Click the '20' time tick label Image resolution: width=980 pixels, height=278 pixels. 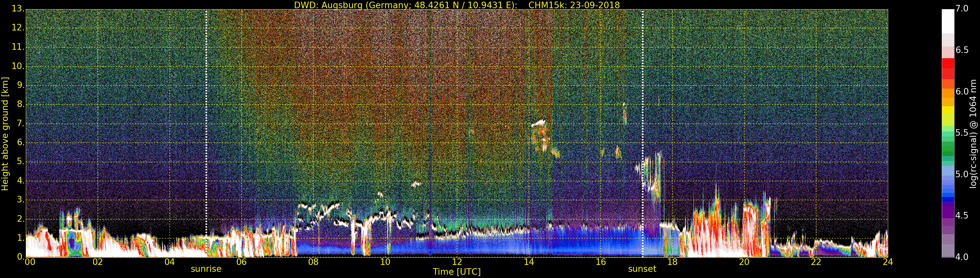click(x=744, y=262)
